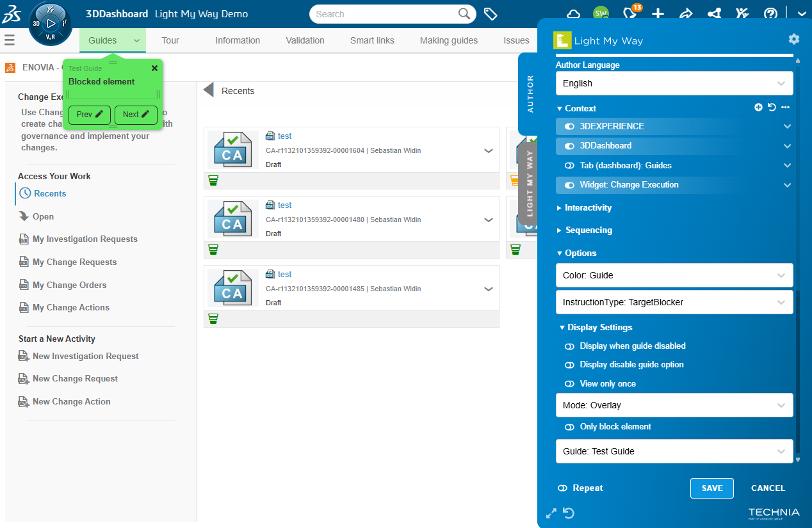
Task: Enable Display when guide disabled
Action: (569, 346)
